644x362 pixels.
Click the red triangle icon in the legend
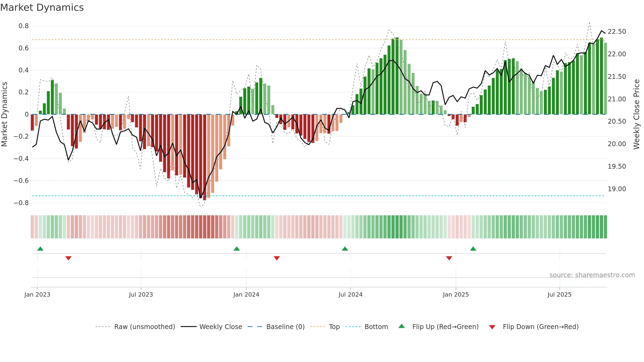coord(492,327)
